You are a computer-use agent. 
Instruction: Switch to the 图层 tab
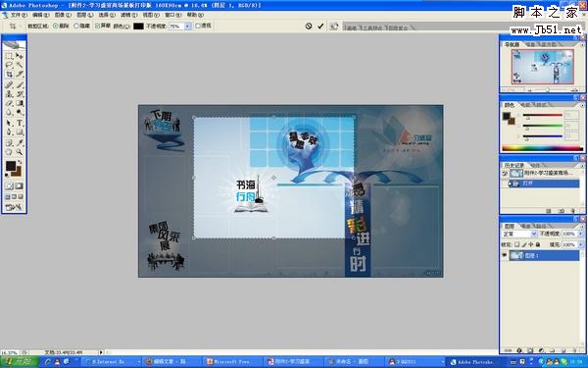pyautogui.click(x=510, y=226)
